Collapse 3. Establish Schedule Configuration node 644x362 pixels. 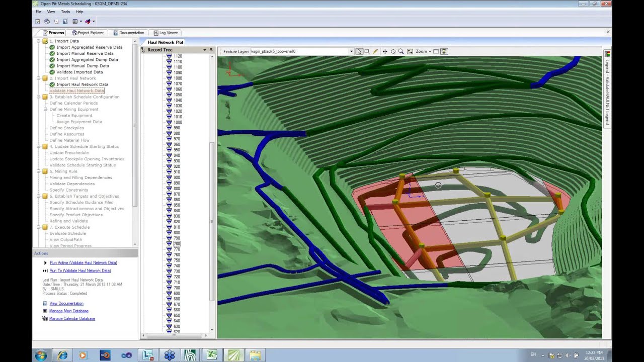click(38, 97)
